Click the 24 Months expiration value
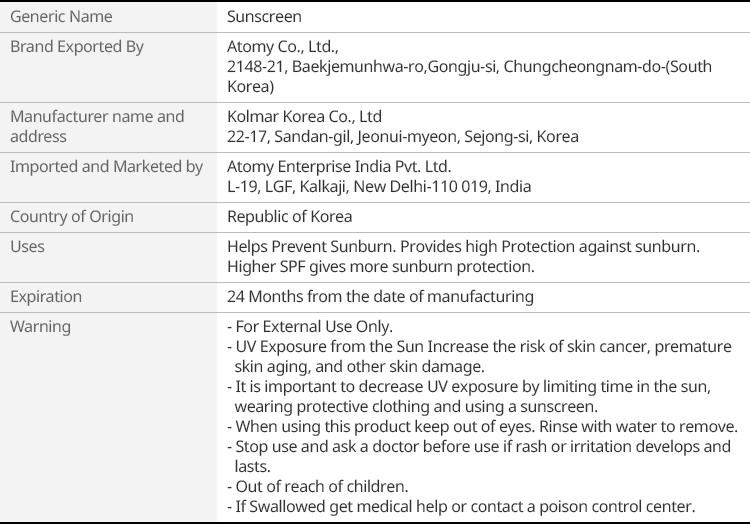The image size is (750, 524). 380,296
